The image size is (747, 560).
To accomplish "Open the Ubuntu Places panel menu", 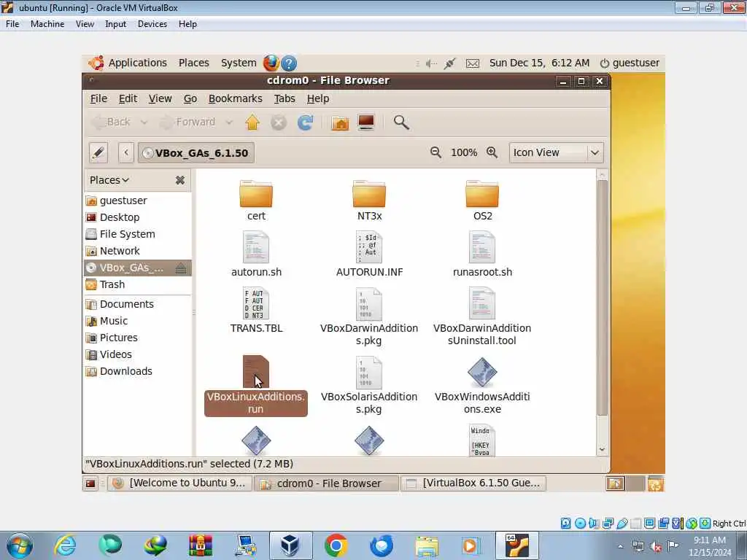I will [193, 63].
